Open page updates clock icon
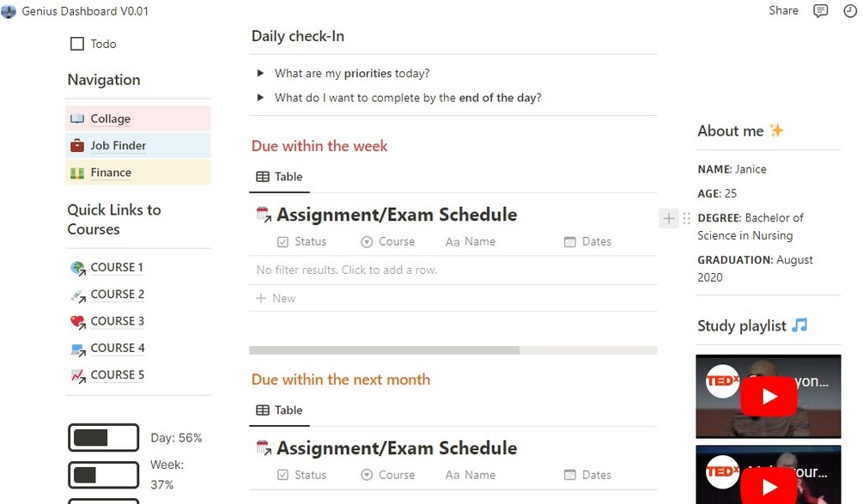The height and width of the screenshot is (504, 863). (850, 10)
